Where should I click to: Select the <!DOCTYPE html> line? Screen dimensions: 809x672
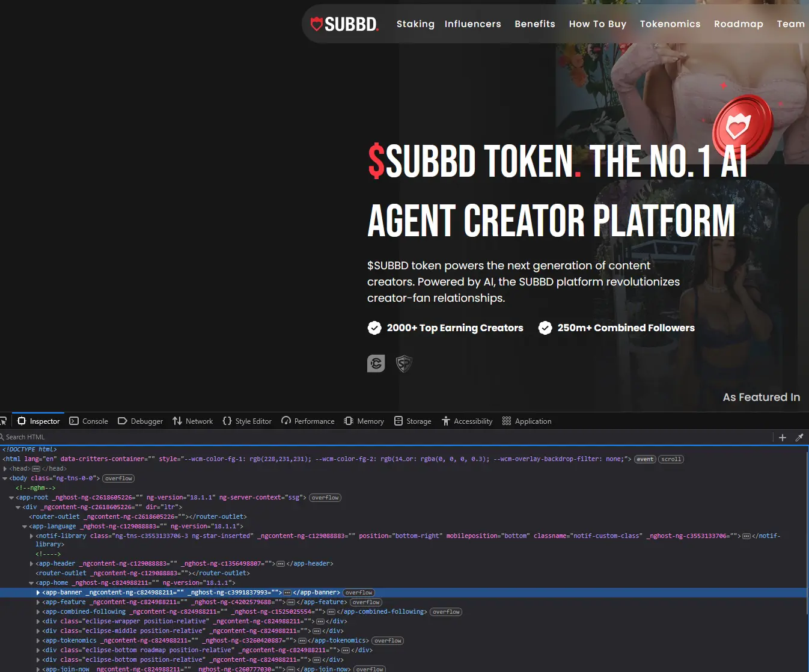[30, 450]
